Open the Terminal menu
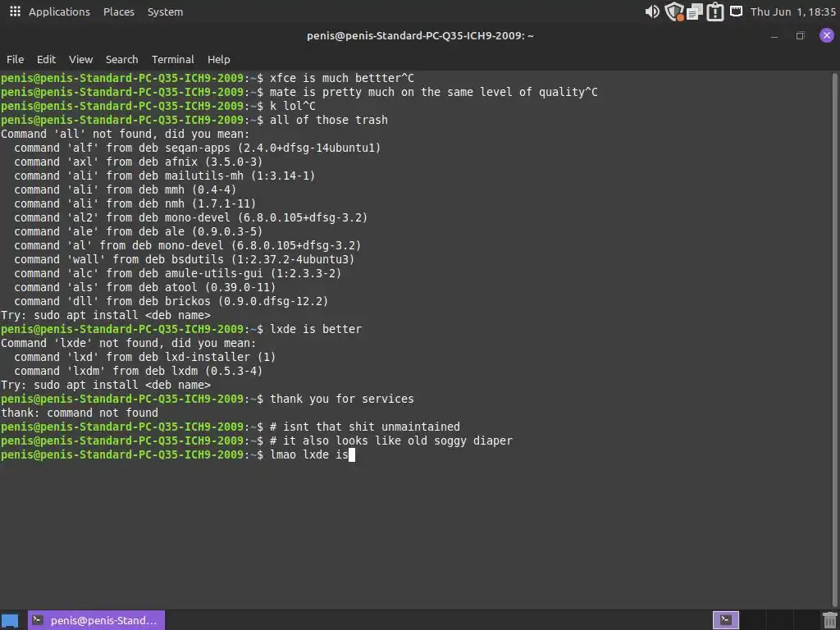Image resolution: width=840 pixels, height=630 pixels. (172, 59)
